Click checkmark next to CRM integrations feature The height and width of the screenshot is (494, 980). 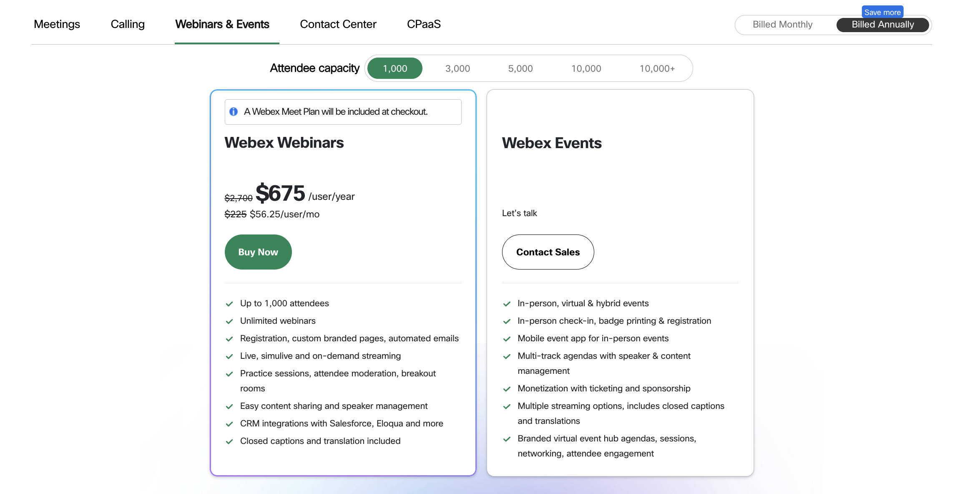click(x=229, y=424)
